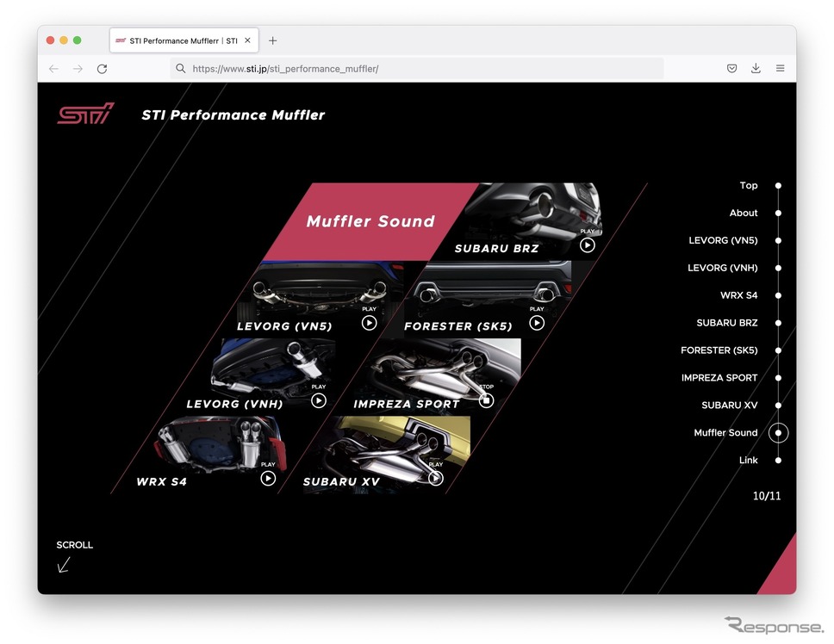Select Muffler Sound in side navigation
This screenshot has width=834, height=644.
click(725, 432)
